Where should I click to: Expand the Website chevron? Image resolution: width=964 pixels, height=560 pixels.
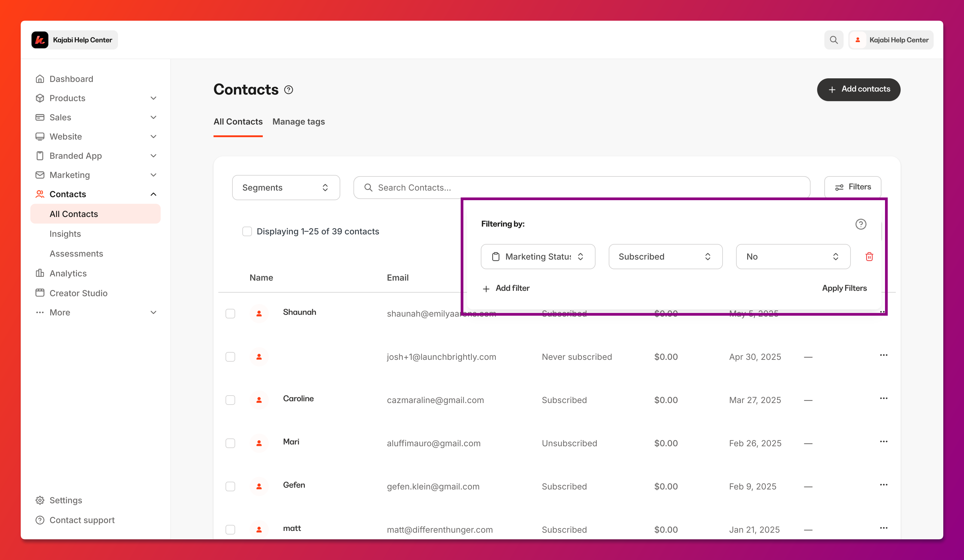153,137
